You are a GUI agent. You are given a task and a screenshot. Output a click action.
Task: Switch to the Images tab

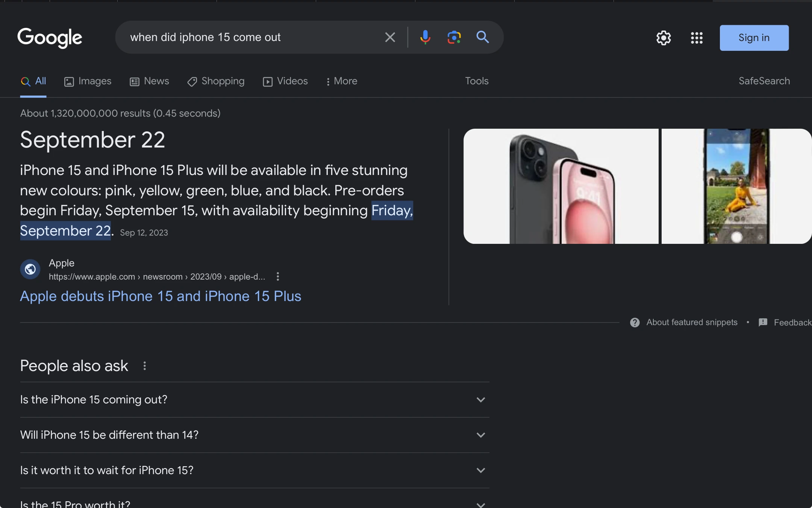click(x=88, y=81)
